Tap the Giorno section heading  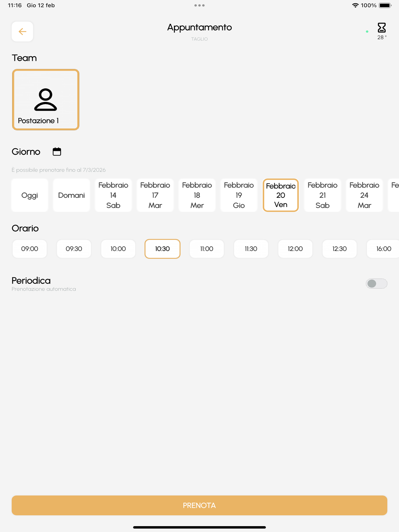tap(26, 152)
